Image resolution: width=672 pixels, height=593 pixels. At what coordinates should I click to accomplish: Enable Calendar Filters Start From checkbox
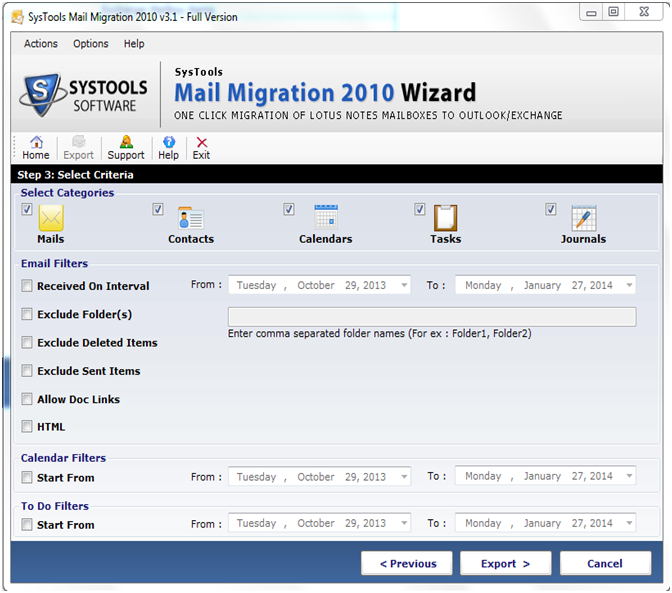pyautogui.click(x=27, y=477)
